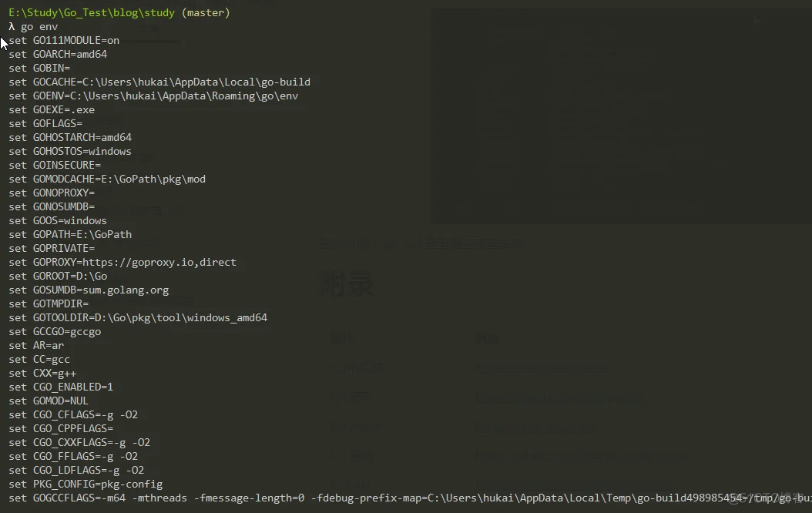812x513 pixels.
Task: Click the path line E:\Study\Go_Test\blog\study (master)
Action: point(119,12)
